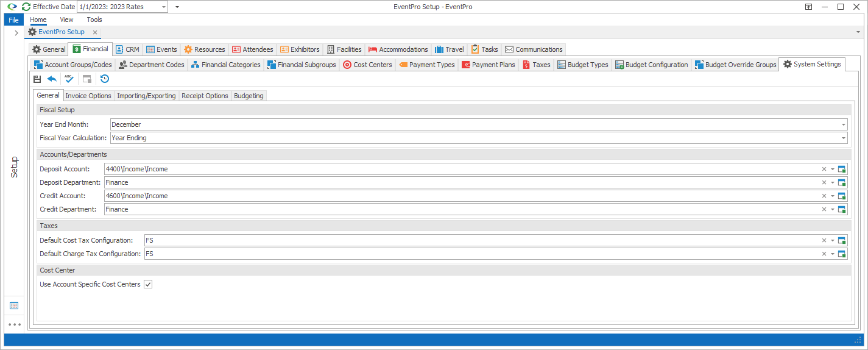Open the Effective Date dropdown
The width and height of the screenshot is (868, 350).
pos(163,7)
